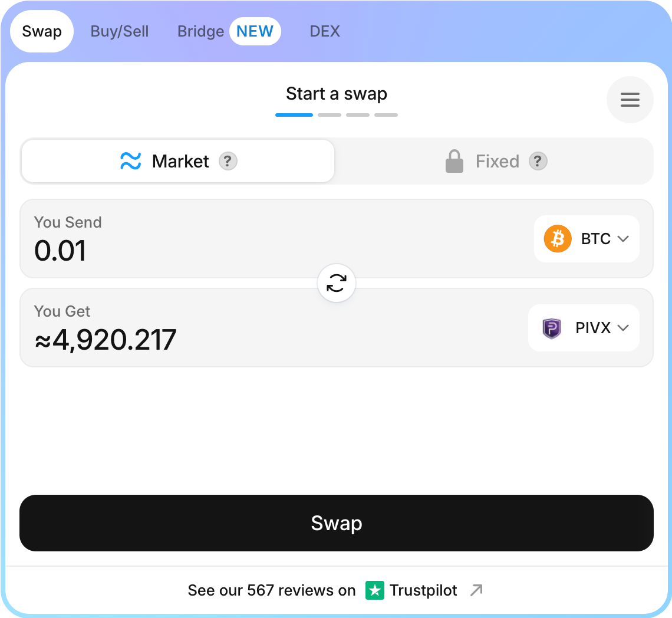Select the Market rate mode
Viewport: 672px width, 618px height.
(178, 161)
